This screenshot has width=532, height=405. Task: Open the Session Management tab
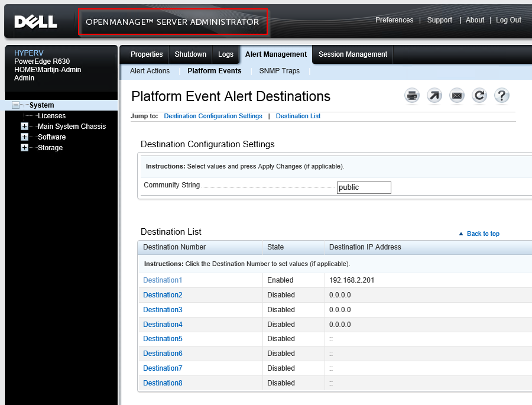point(353,54)
